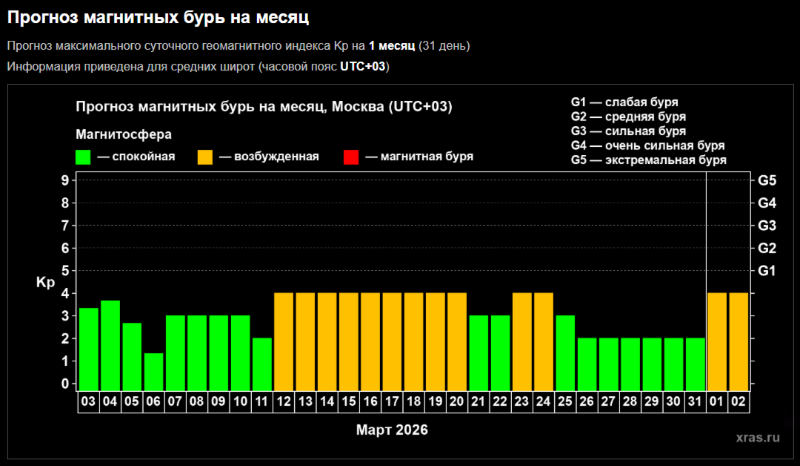Image resolution: width=800 pixels, height=466 pixels.
Task: Select the green bar for day 11
Action: 262,364
